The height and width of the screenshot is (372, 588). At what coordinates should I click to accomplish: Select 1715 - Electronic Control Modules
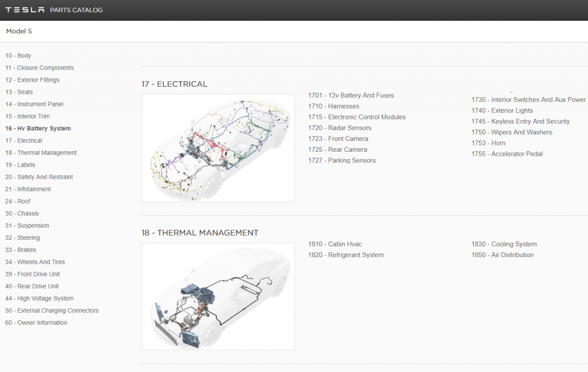click(357, 117)
